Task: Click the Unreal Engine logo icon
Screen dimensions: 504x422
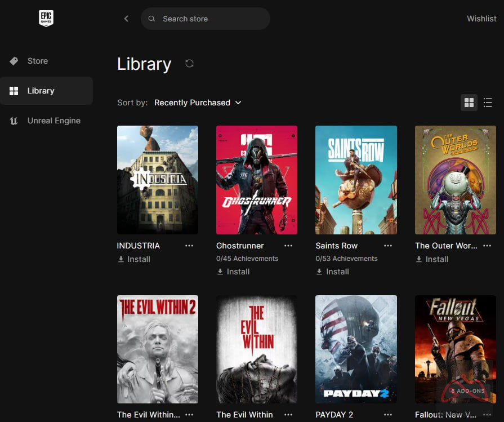Action: [x=14, y=121]
